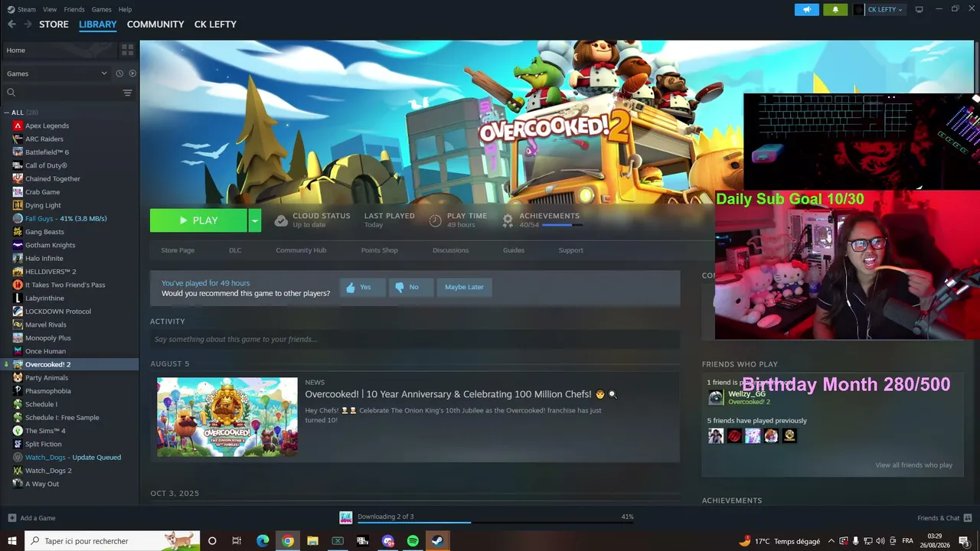Click the library search magnifier icon
This screenshot has height=551, width=980.
point(11,93)
